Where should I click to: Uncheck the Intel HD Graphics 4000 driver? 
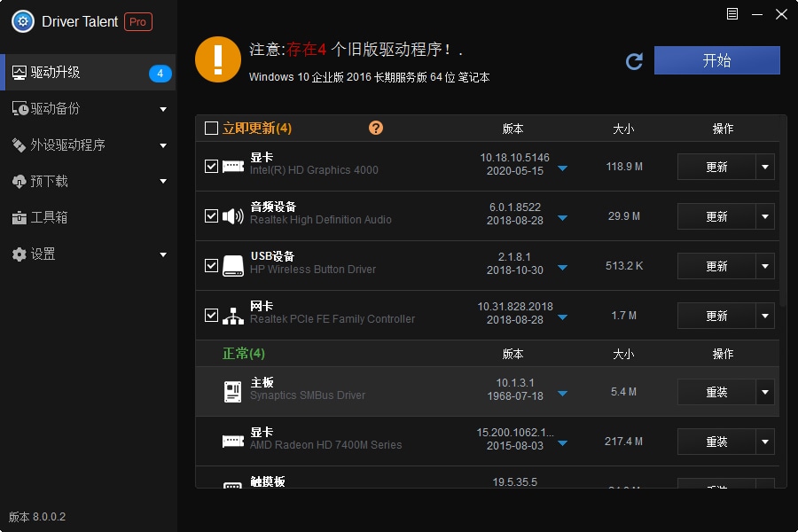click(211, 166)
